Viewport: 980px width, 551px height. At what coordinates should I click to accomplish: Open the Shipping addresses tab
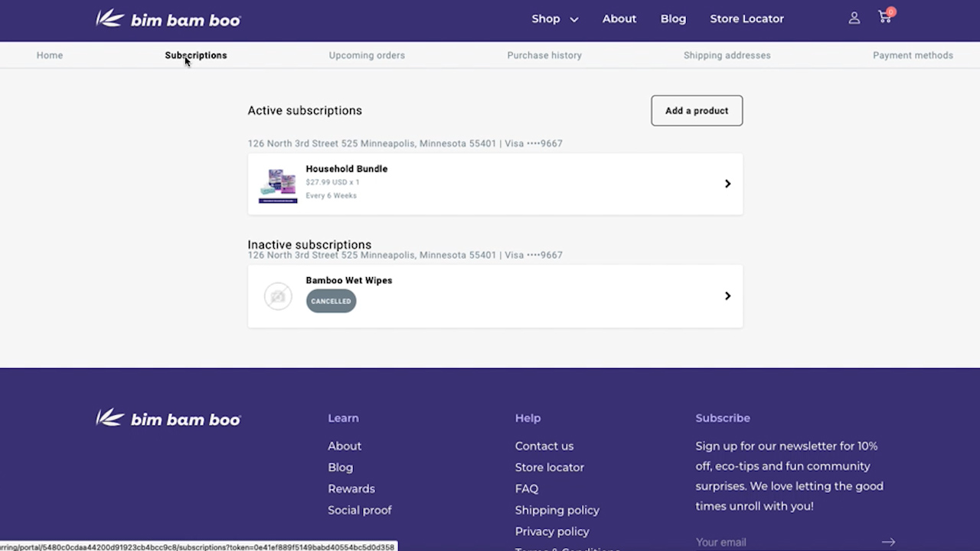pos(727,55)
